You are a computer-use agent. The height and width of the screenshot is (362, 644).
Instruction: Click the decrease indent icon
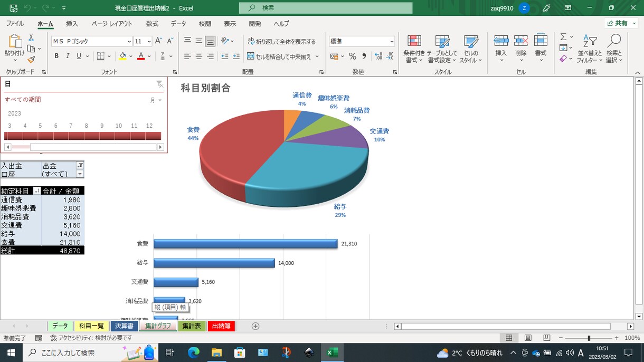(225, 56)
